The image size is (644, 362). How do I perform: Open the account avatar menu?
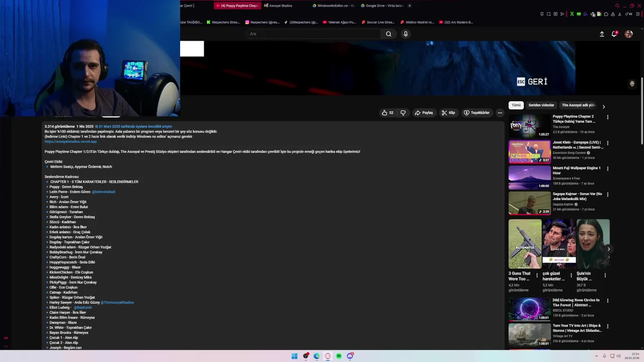tap(628, 34)
